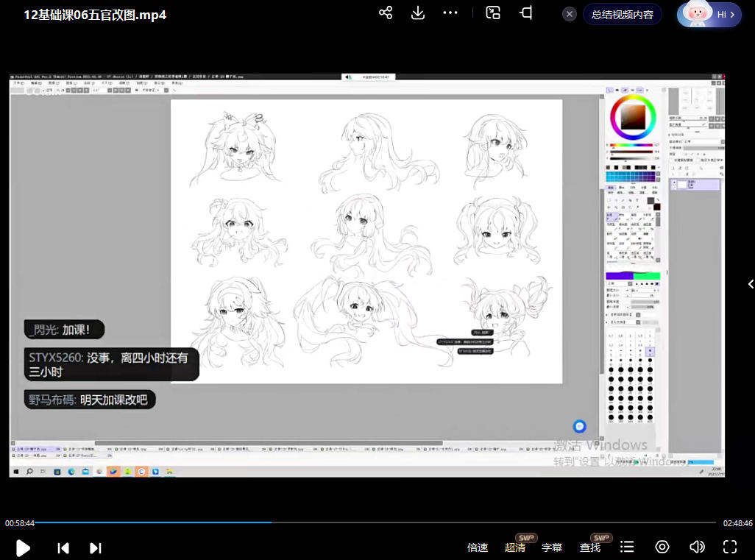Open the Hi assistant avatar button

point(709,14)
